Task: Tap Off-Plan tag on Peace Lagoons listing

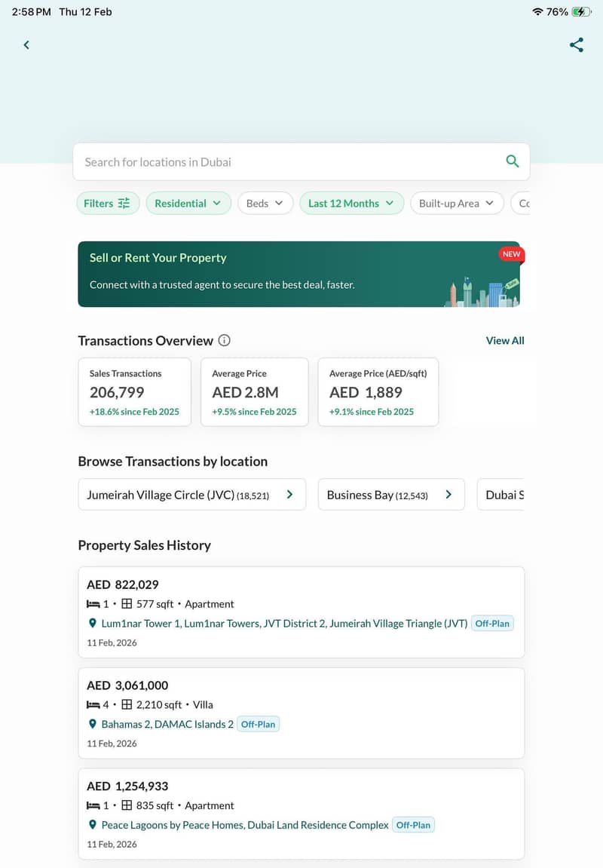Action: click(413, 825)
